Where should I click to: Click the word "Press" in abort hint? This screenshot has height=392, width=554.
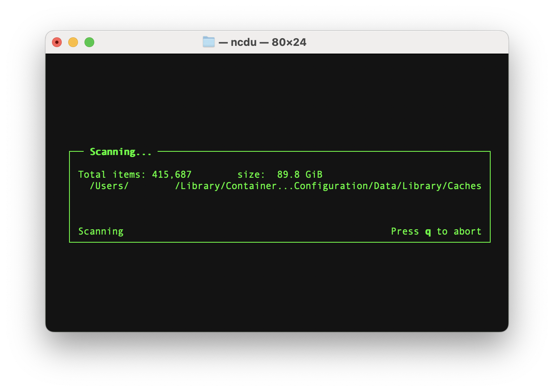coord(405,231)
